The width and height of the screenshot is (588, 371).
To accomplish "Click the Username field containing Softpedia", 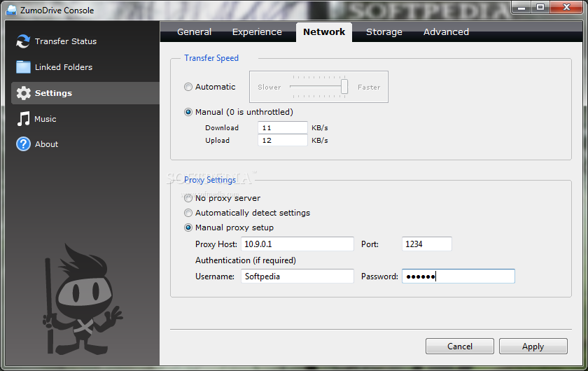I will [297, 276].
